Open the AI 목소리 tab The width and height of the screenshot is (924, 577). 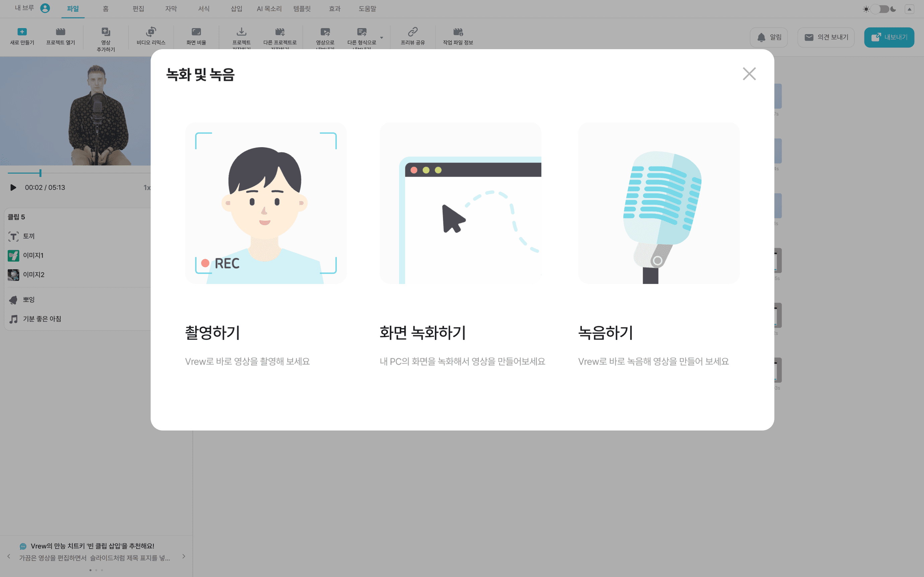point(269,9)
